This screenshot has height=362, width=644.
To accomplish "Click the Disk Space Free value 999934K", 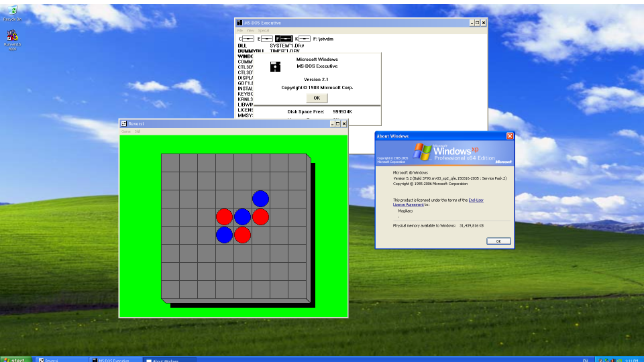I will [343, 112].
